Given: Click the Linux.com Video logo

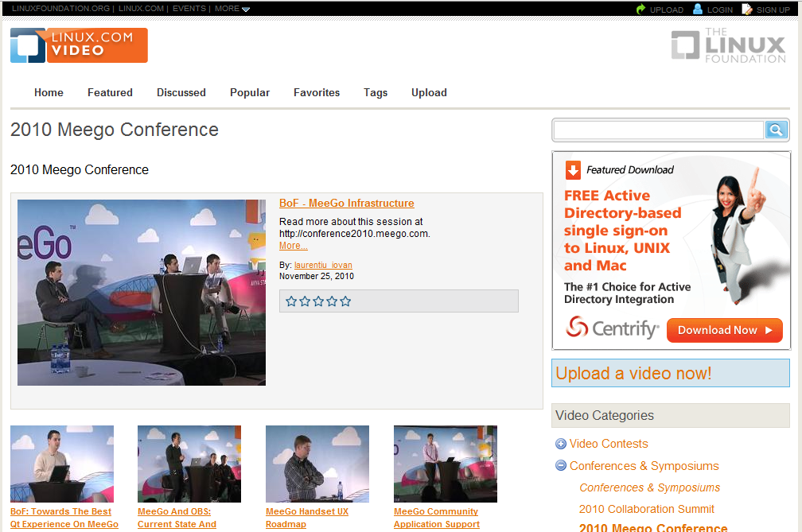Looking at the screenshot, I should point(79,45).
